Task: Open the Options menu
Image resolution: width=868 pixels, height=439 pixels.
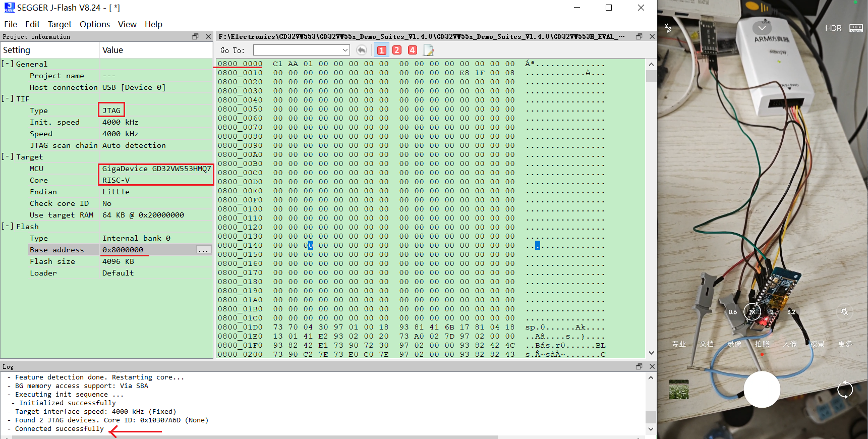Action: coord(95,24)
